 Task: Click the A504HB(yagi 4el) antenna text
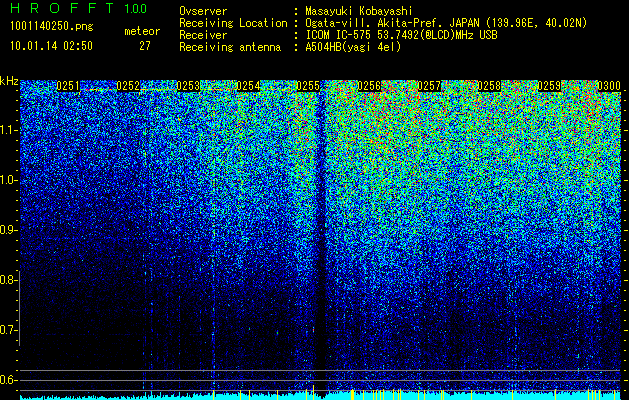[353, 47]
